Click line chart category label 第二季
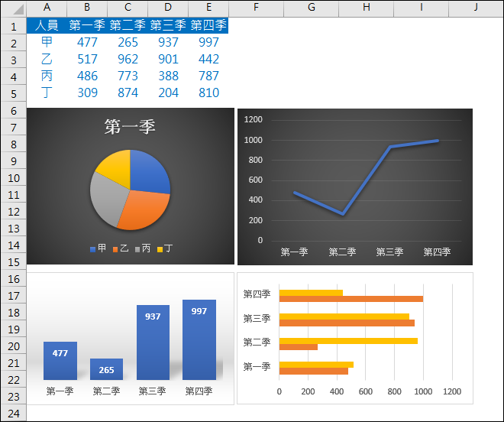This screenshot has height=422, width=504. [342, 252]
